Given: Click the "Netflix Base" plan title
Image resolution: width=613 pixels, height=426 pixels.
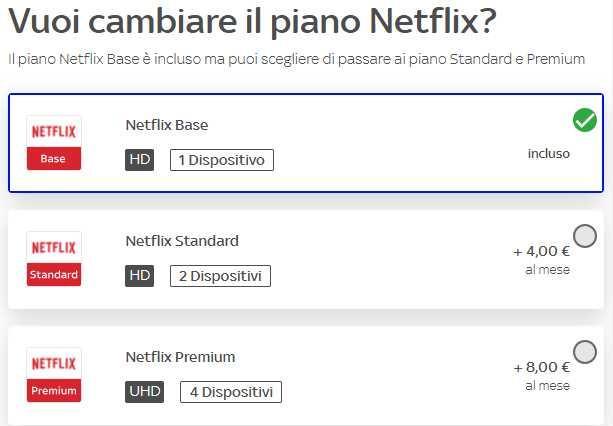Looking at the screenshot, I should [167, 125].
